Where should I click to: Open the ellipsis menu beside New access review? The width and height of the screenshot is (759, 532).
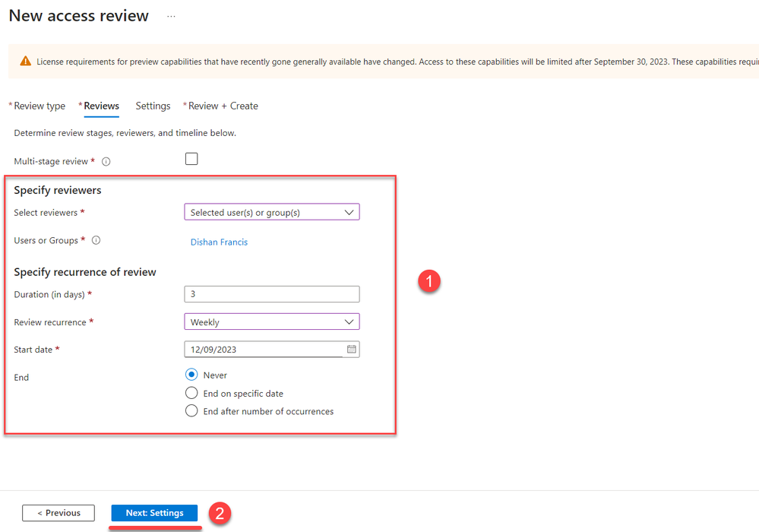pyautogui.click(x=171, y=17)
